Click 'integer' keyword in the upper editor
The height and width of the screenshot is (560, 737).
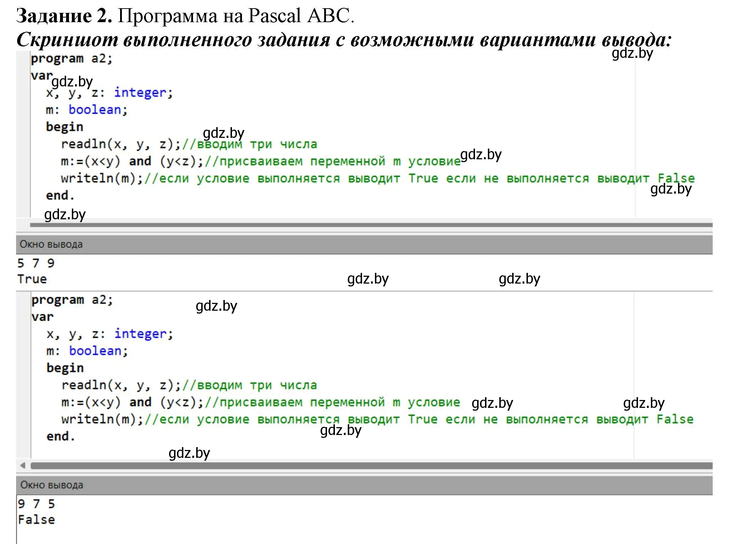140,92
